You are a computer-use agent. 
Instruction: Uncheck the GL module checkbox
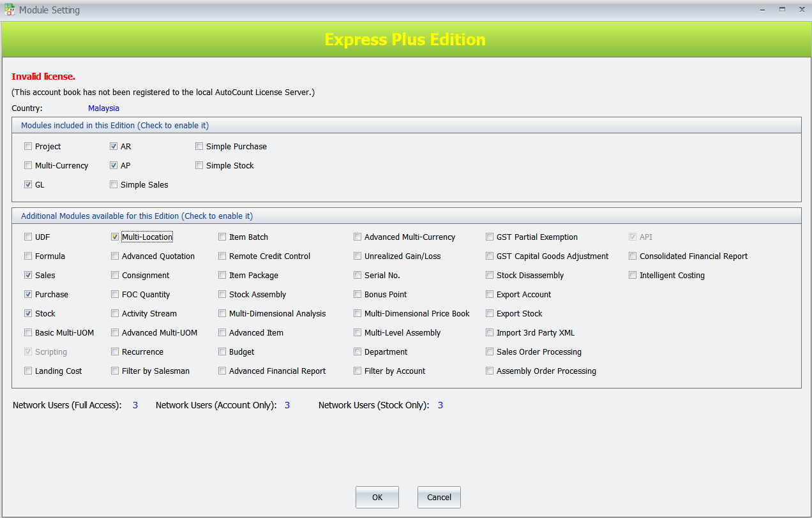(x=28, y=185)
